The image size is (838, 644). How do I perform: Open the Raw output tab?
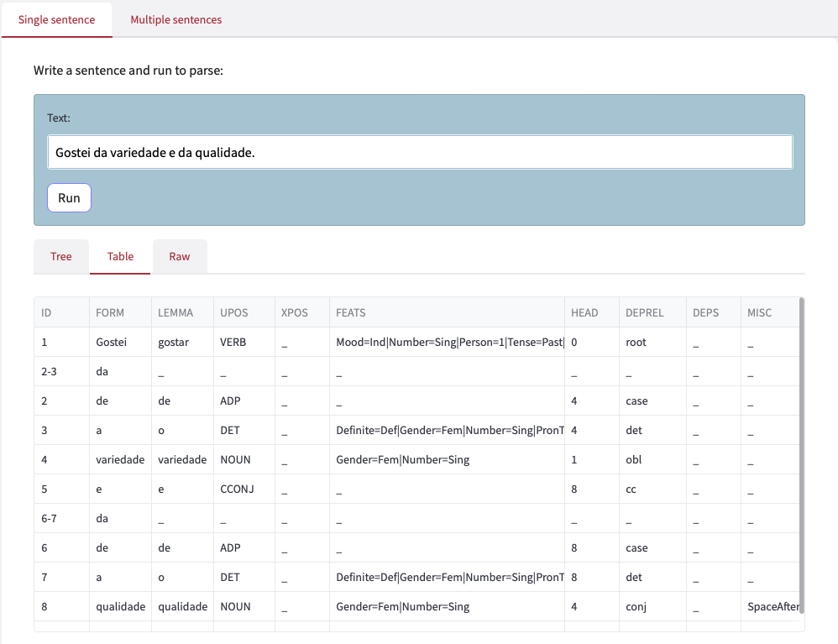pyautogui.click(x=180, y=257)
